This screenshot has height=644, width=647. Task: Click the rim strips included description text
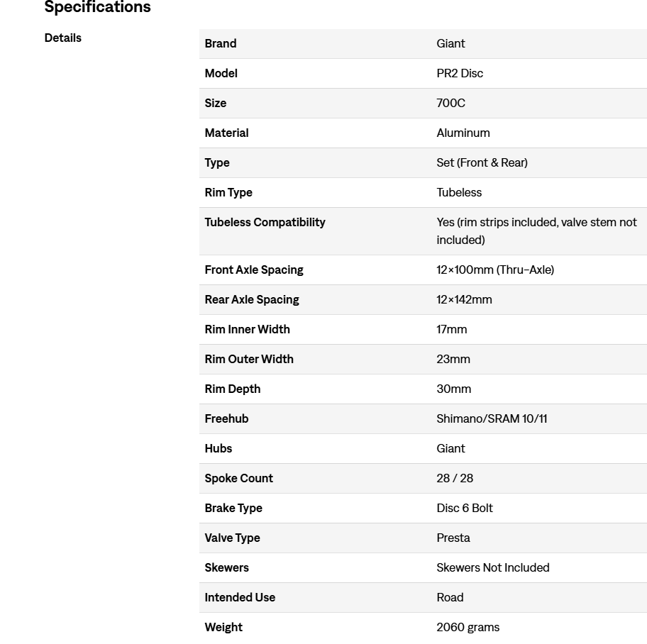pos(536,231)
